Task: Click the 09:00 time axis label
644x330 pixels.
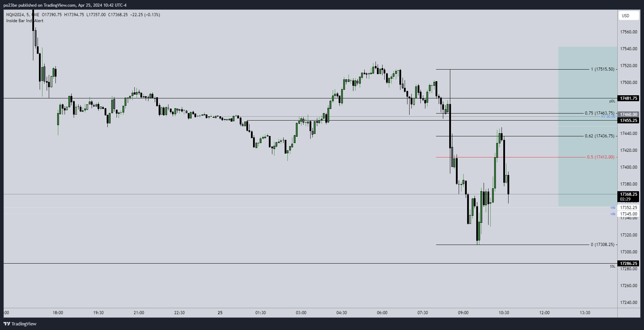Action: [463, 313]
